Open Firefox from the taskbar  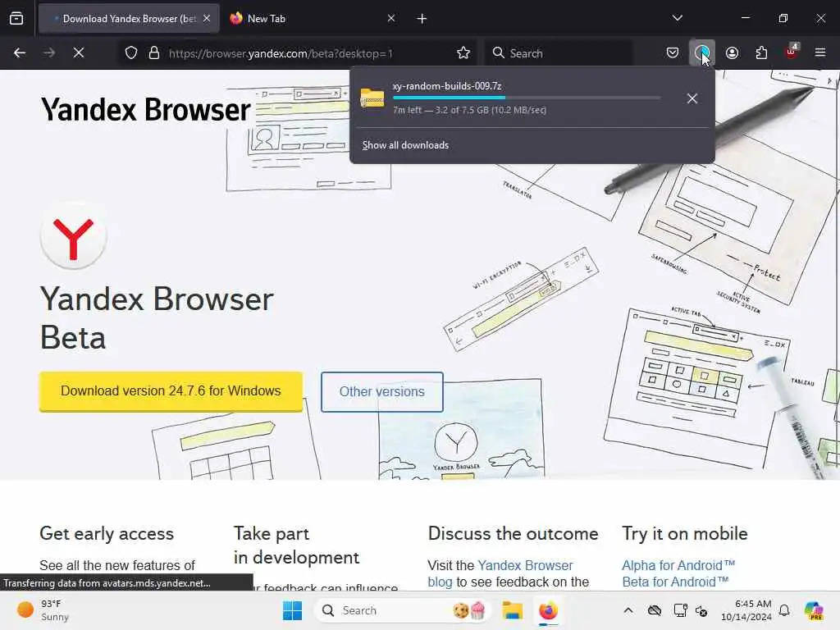548,610
